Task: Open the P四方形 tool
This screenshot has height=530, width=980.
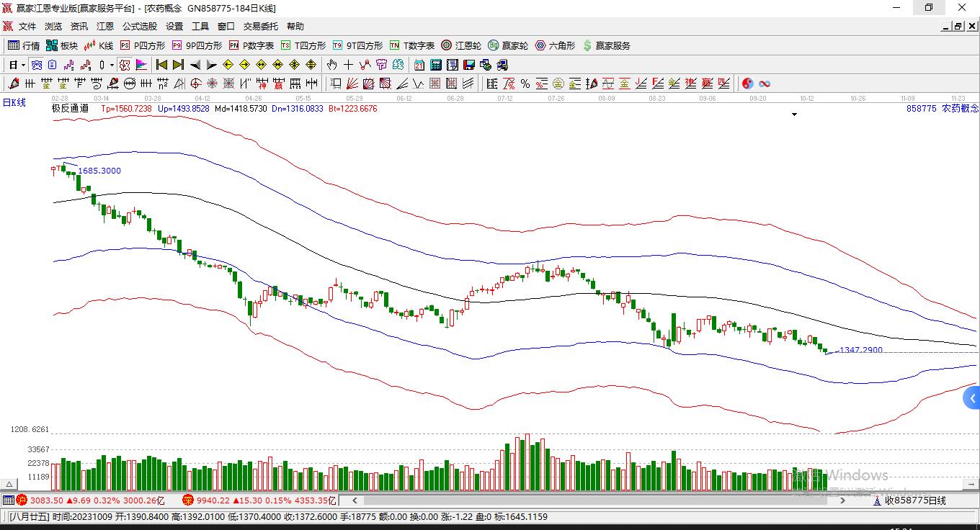Action: click(143, 45)
